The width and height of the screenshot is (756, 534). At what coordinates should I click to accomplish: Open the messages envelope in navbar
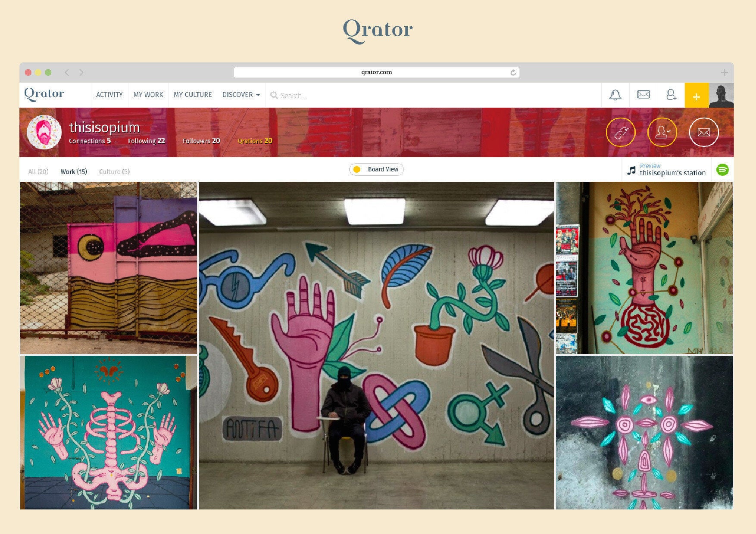point(643,95)
